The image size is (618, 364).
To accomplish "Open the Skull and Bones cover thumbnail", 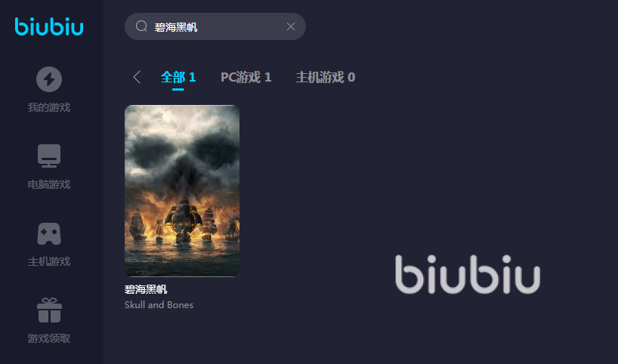I will (x=182, y=190).
